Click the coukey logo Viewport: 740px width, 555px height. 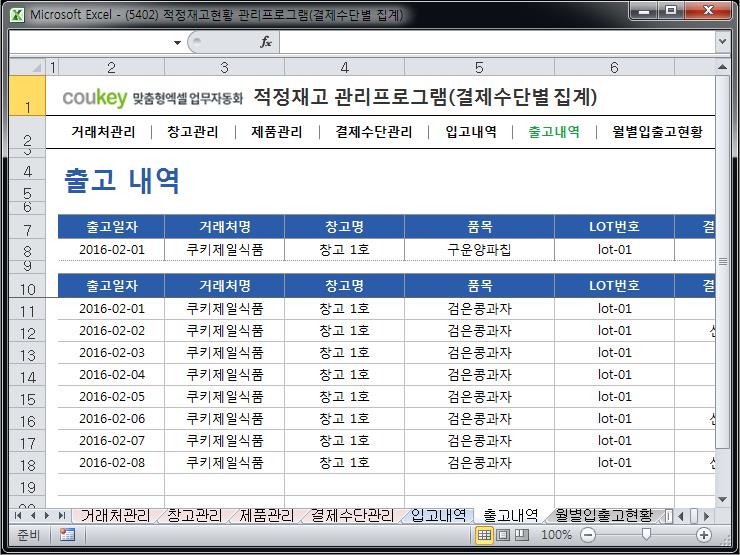coord(95,98)
